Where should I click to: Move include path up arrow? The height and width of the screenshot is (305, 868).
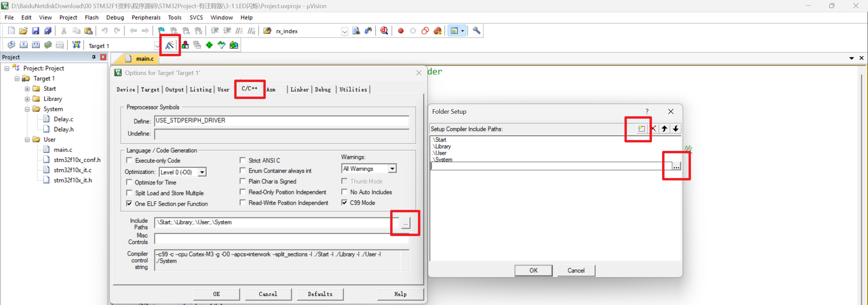pos(664,129)
